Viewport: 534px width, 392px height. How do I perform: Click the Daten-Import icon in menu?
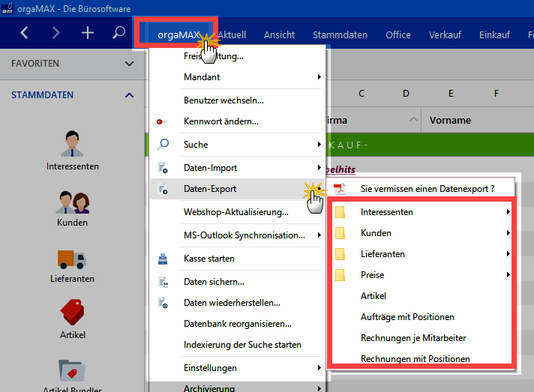tap(163, 168)
